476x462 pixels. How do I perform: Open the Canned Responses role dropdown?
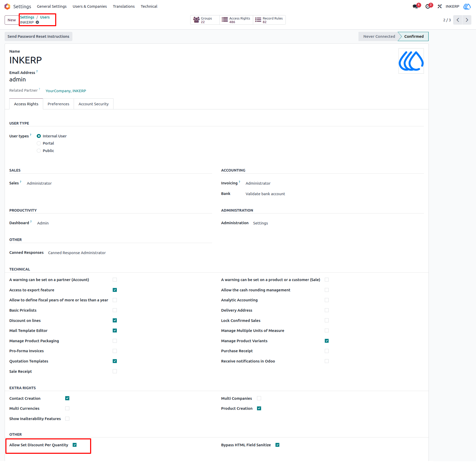(x=77, y=253)
